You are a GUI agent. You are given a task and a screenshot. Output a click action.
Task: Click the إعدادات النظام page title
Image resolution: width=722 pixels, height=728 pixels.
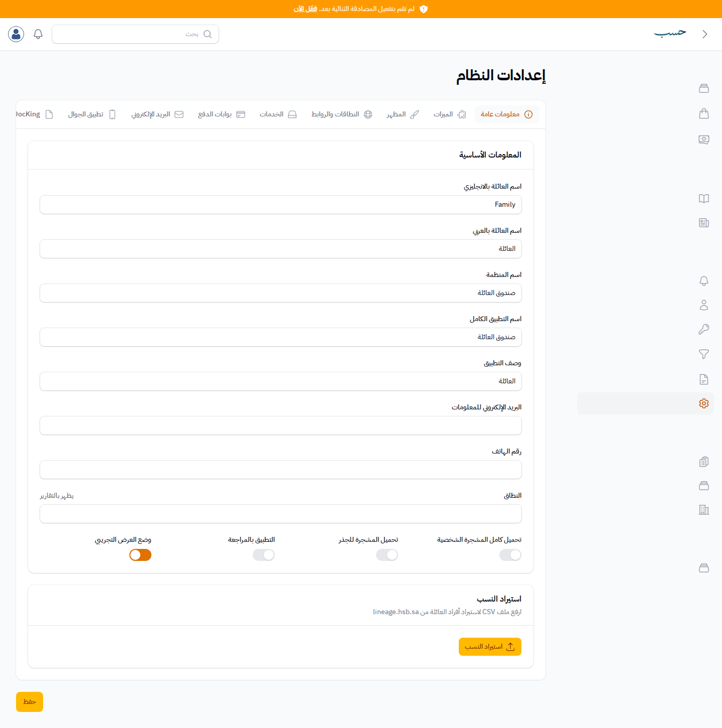[501, 75]
